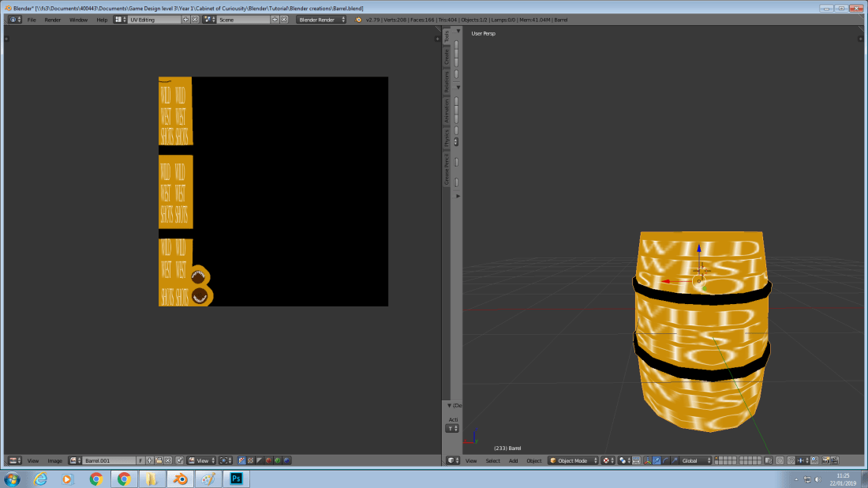Screen dimensions: 868x488
Task: Open a new image with the New icon
Action: [x=152, y=460]
